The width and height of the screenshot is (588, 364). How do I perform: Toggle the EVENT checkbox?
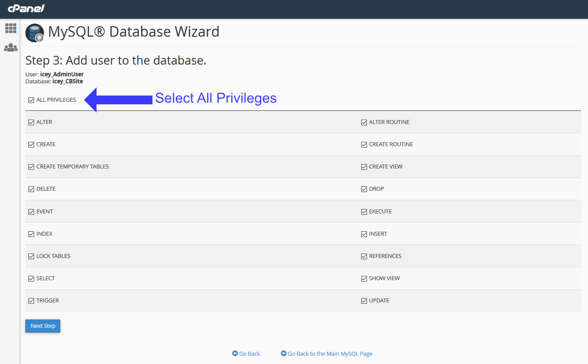[x=31, y=212]
